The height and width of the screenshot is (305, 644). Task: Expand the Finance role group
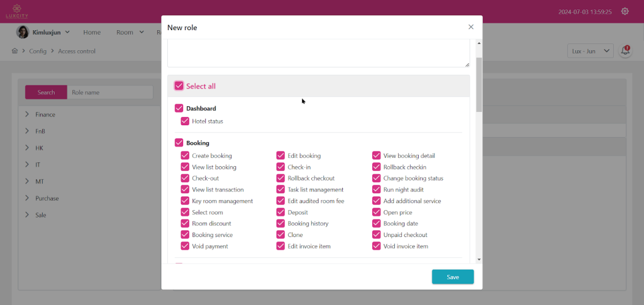point(28,114)
